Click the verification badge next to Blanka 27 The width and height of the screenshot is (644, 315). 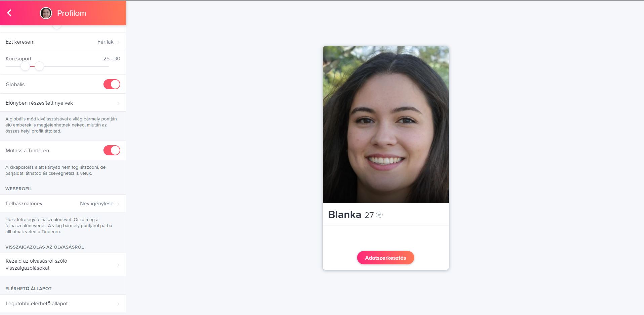coord(379,215)
